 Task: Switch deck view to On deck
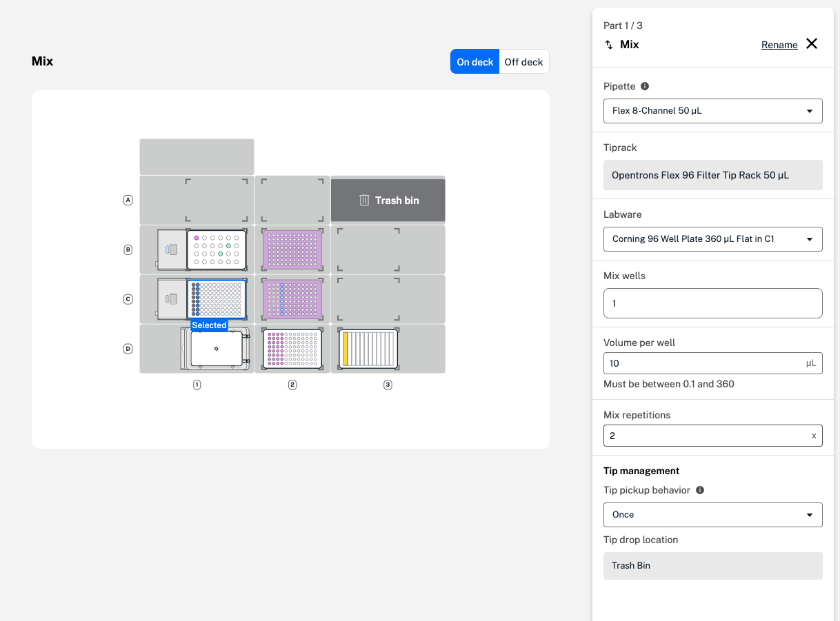coord(474,62)
